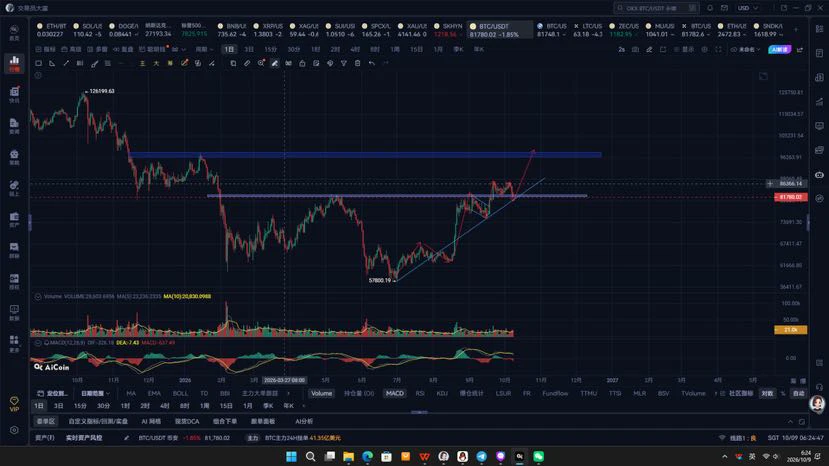
Task: Lock all drawings with lock icon
Action: click(x=302, y=63)
